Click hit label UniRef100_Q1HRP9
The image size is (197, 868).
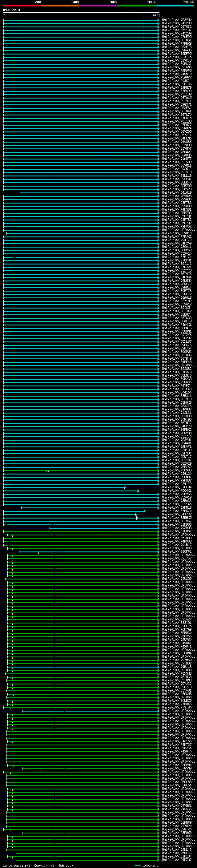[176, 822]
